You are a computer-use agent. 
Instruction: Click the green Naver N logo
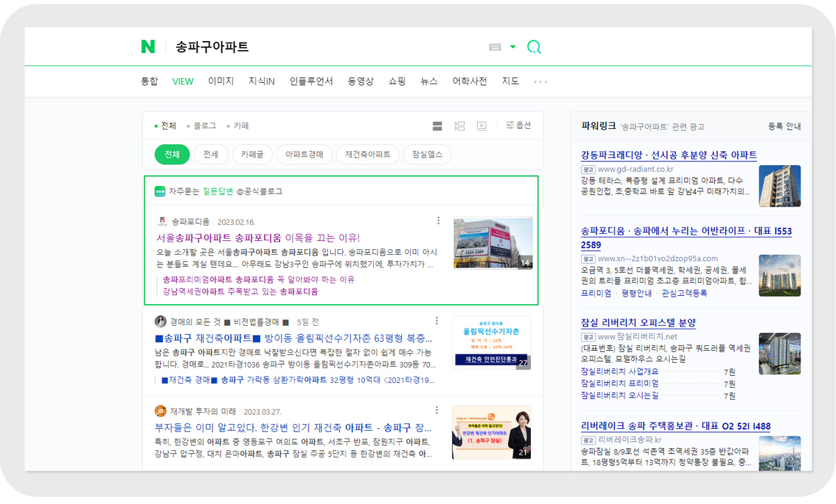pos(148,47)
